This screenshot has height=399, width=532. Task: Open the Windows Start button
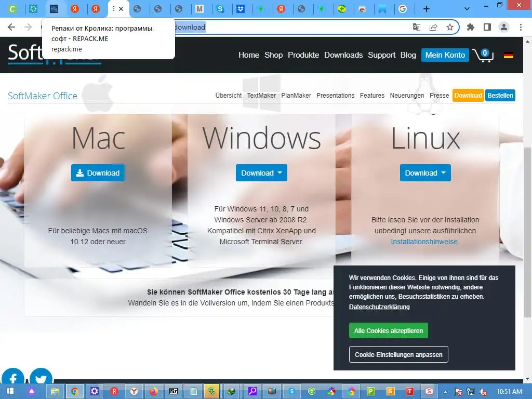10,392
